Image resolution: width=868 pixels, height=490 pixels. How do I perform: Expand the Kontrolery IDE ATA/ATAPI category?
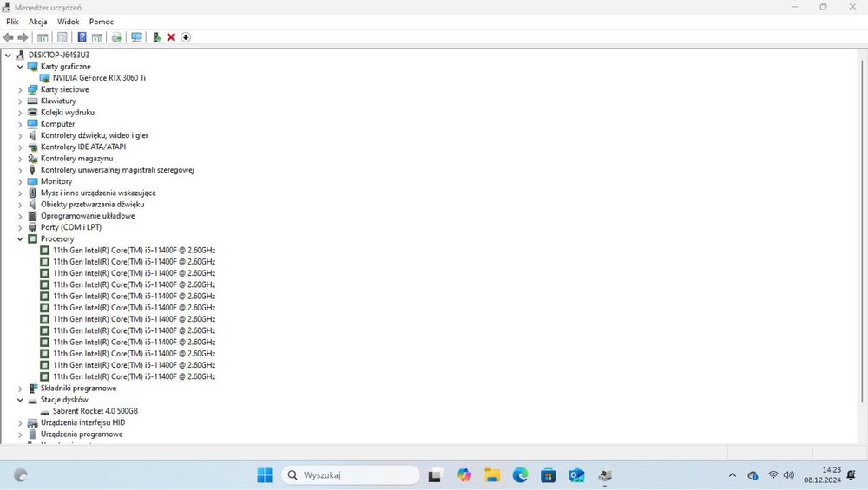click(20, 147)
